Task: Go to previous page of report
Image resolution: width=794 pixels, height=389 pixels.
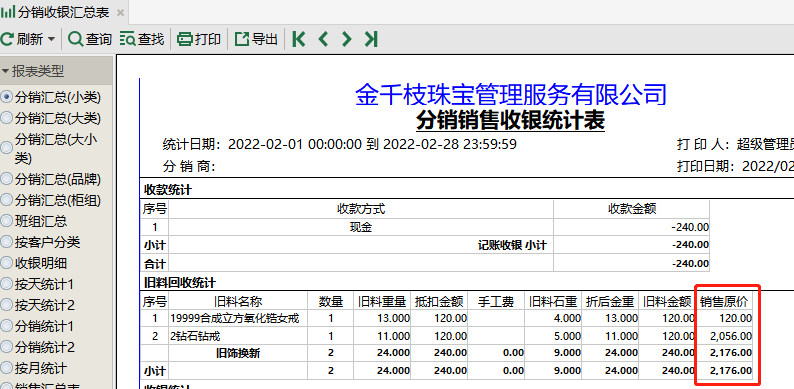Action: [x=323, y=39]
